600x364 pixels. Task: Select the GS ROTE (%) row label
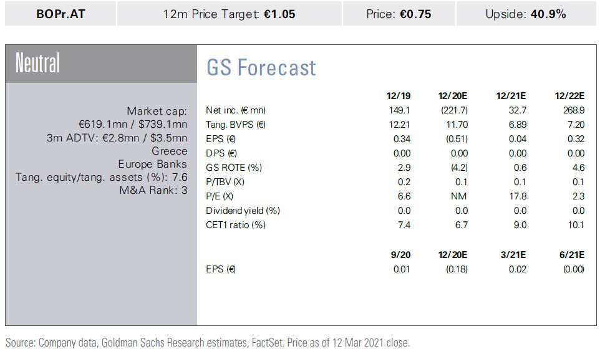pyautogui.click(x=233, y=168)
